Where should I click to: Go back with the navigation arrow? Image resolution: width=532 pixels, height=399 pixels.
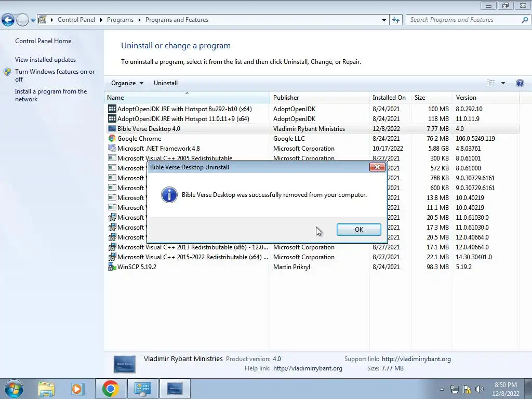8,20
